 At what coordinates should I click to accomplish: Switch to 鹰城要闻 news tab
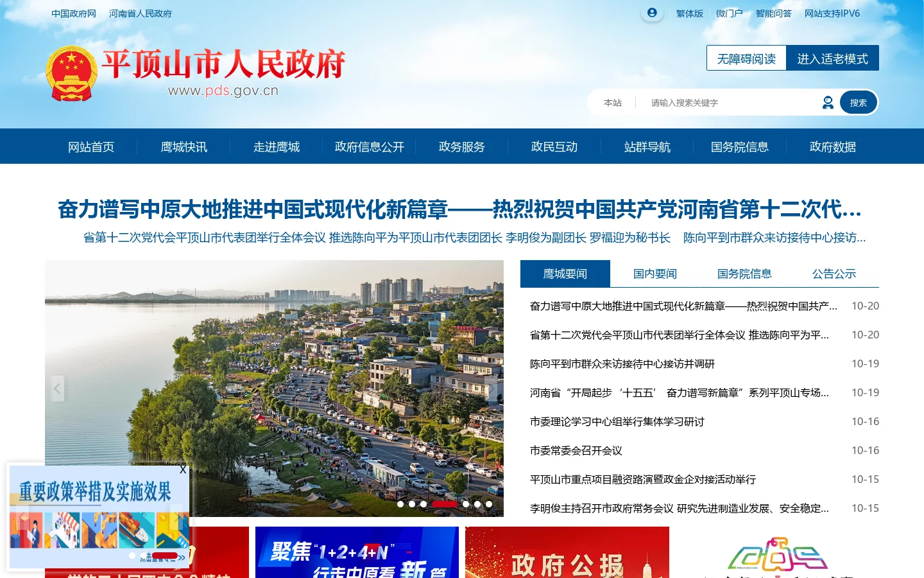(x=565, y=274)
